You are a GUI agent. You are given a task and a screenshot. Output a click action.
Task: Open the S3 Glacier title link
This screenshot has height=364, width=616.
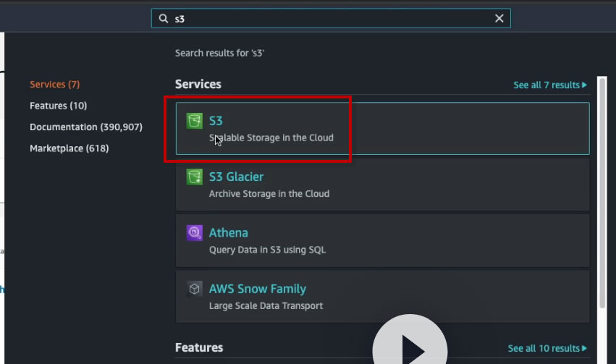pos(236,177)
